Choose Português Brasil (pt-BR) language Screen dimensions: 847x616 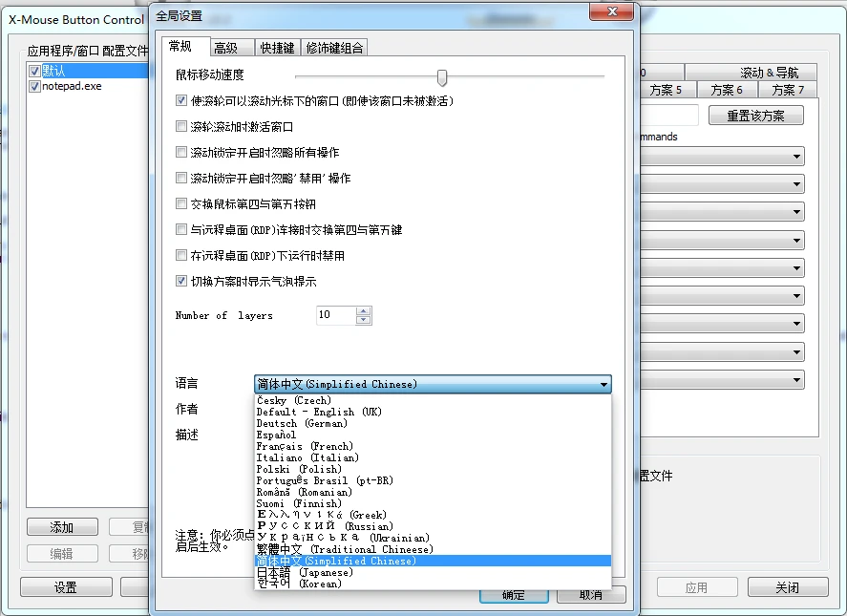(x=433, y=480)
